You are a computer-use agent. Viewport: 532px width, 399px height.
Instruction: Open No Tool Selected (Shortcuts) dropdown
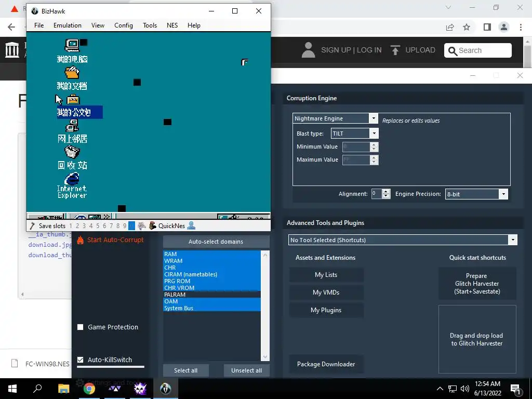click(403, 240)
